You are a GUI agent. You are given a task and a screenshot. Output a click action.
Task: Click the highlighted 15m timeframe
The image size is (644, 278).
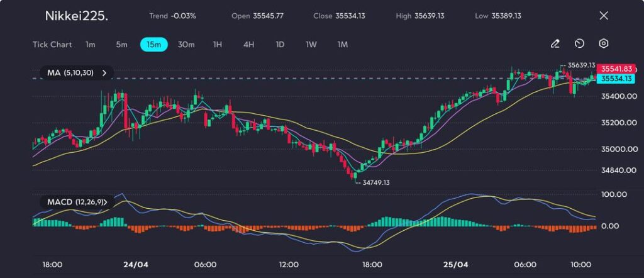coord(153,45)
